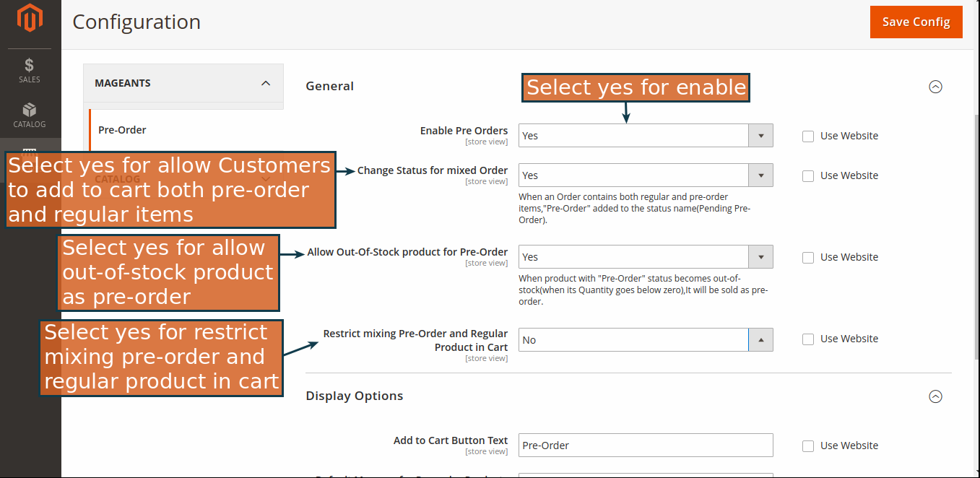
Task: Open Allow Out-Of-Stock product dropdown
Action: (x=645, y=257)
